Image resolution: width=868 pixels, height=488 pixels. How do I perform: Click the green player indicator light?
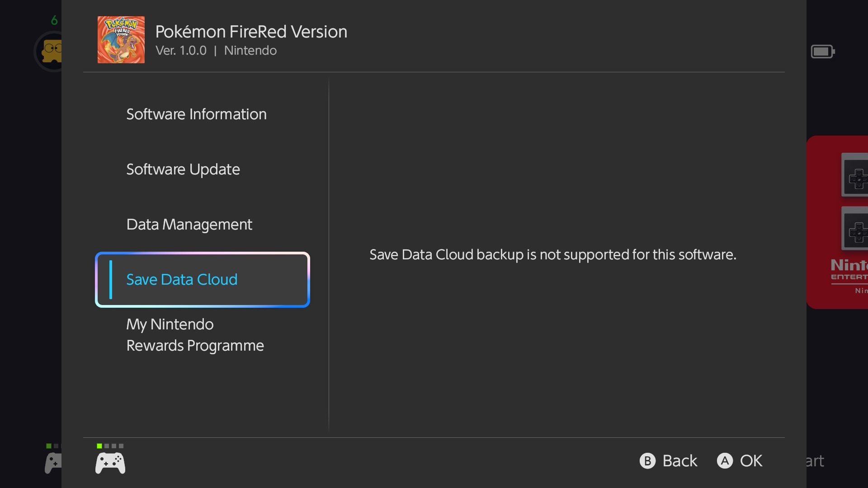pyautogui.click(x=99, y=446)
